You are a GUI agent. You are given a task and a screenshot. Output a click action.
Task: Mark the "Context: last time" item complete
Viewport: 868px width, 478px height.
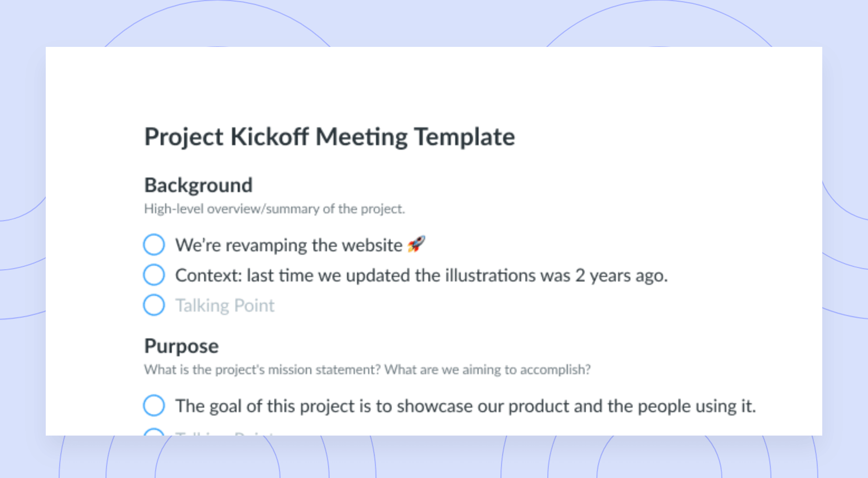point(154,275)
